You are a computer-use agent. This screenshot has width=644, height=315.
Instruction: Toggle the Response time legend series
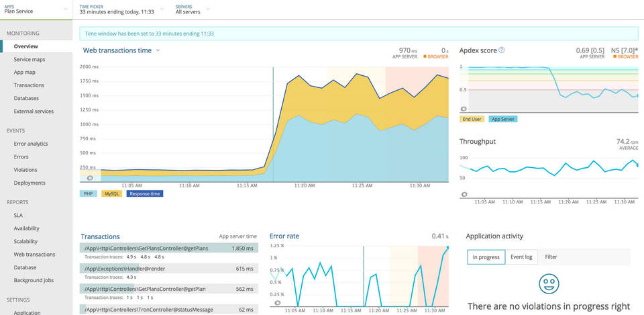[144, 193]
